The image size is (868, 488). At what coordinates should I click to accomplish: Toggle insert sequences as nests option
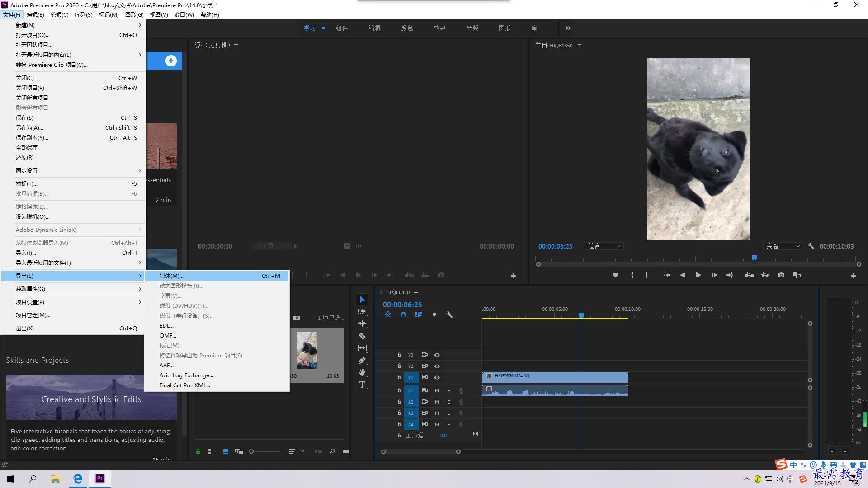388,314
